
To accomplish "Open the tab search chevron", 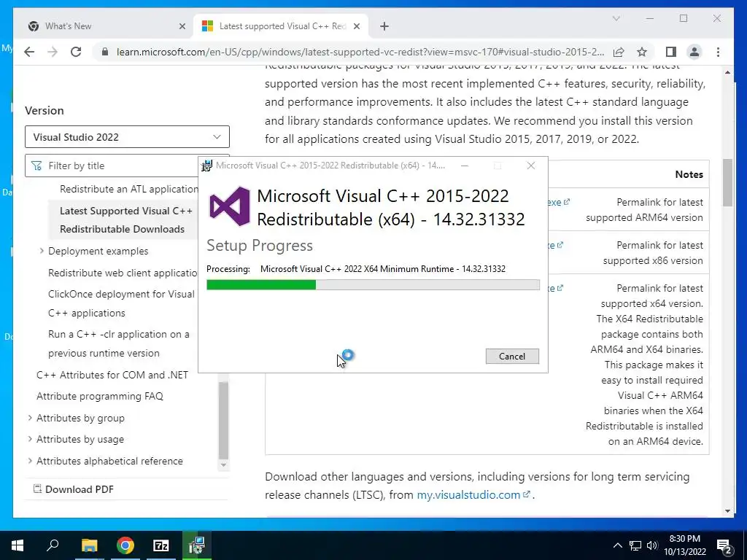I will pyautogui.click(x=616, y=18).
